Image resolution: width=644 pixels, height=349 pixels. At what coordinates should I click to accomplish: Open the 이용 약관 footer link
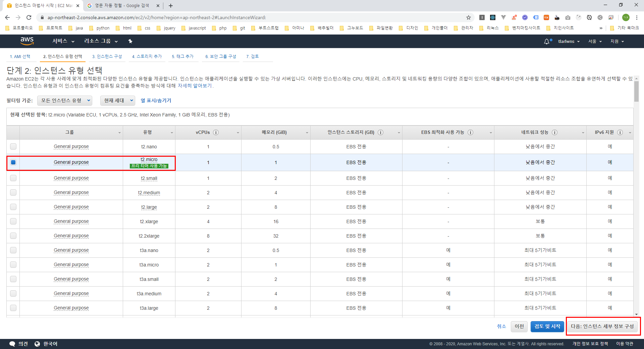[625, 344]
